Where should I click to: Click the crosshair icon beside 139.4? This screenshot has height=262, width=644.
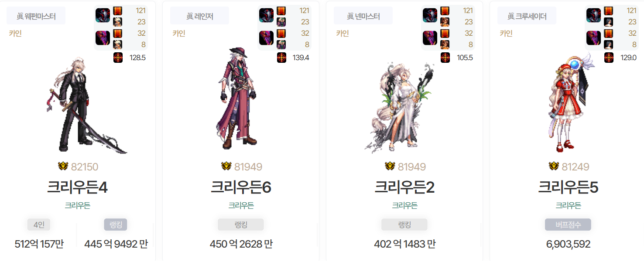click(x=281, y=58)
